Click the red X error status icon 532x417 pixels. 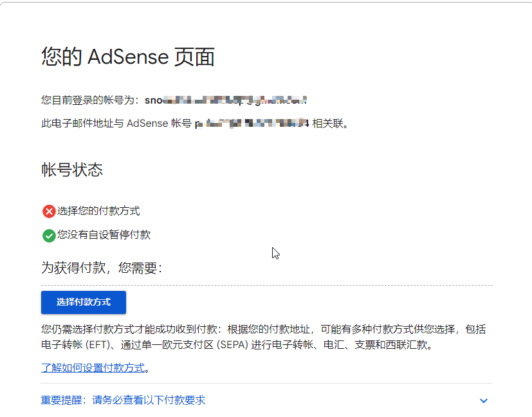point(49,211)
